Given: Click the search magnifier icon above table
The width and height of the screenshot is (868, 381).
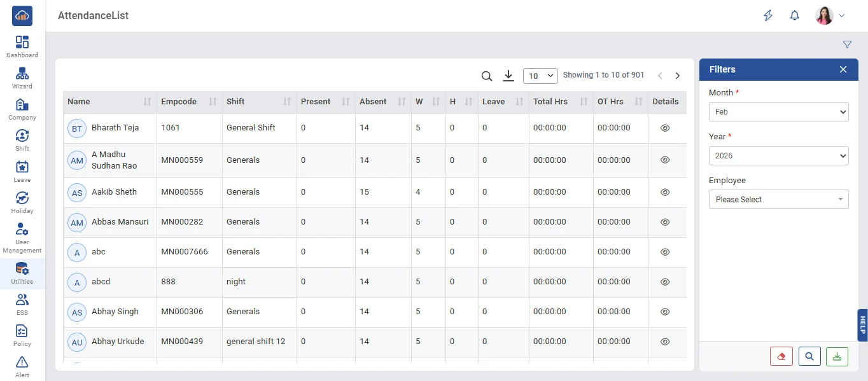Looking at the screenshot, I should (x=487, y=76).
